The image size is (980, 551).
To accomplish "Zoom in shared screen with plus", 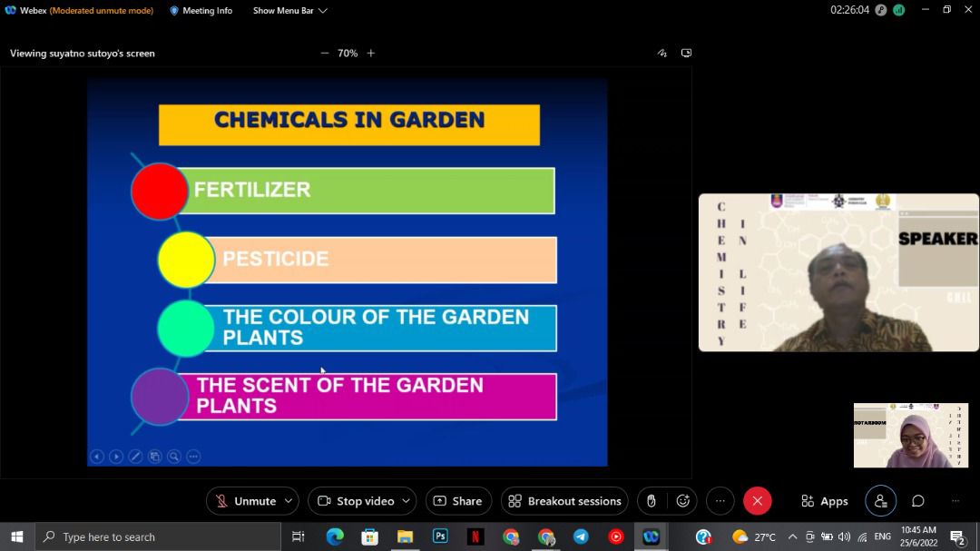I will (370, 54).
